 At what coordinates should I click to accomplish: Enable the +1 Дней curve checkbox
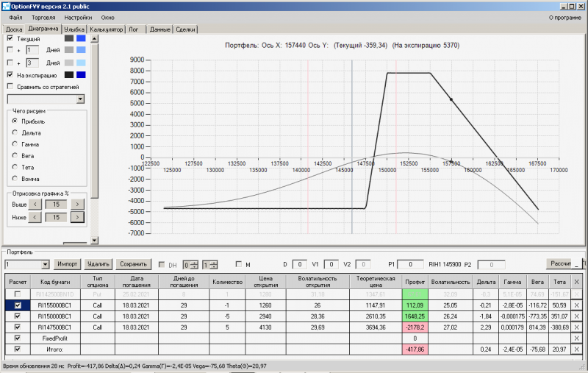[10, 49]
